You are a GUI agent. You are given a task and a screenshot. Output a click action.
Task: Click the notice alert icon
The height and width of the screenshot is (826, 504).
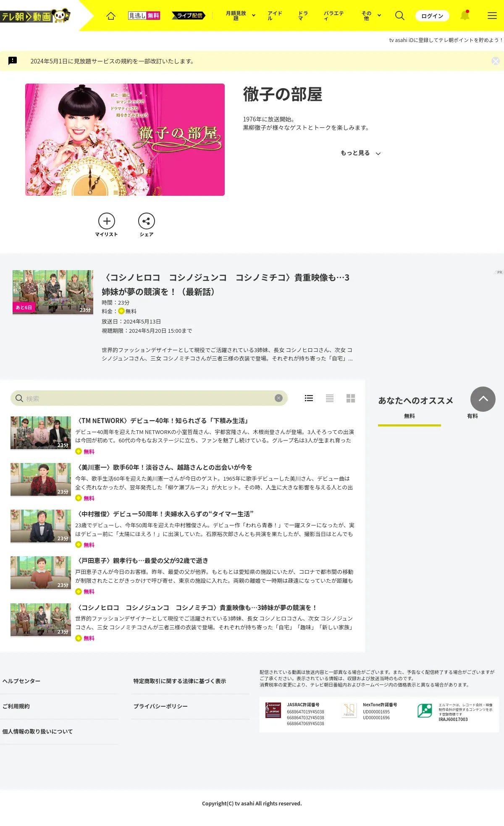point(13,61)
